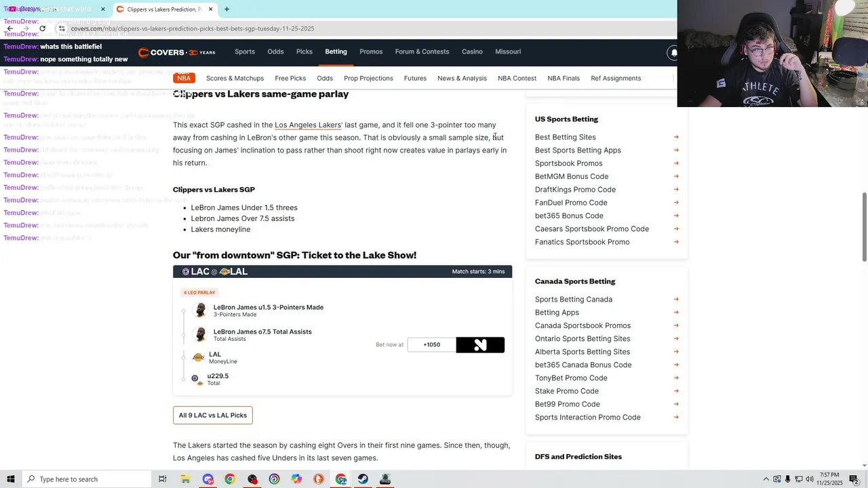The image size is (868, 488).
Task: Click the Windows taskbar search box
Action: tap(86, 479)
